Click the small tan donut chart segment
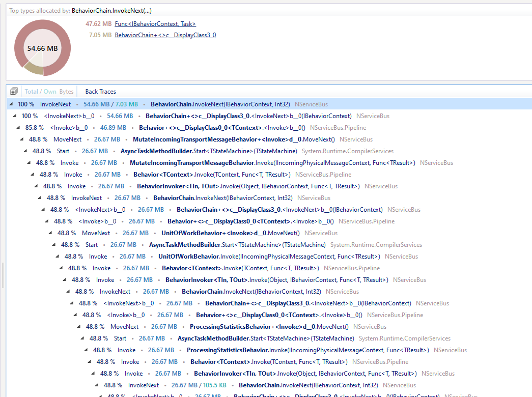 [32, 68]
